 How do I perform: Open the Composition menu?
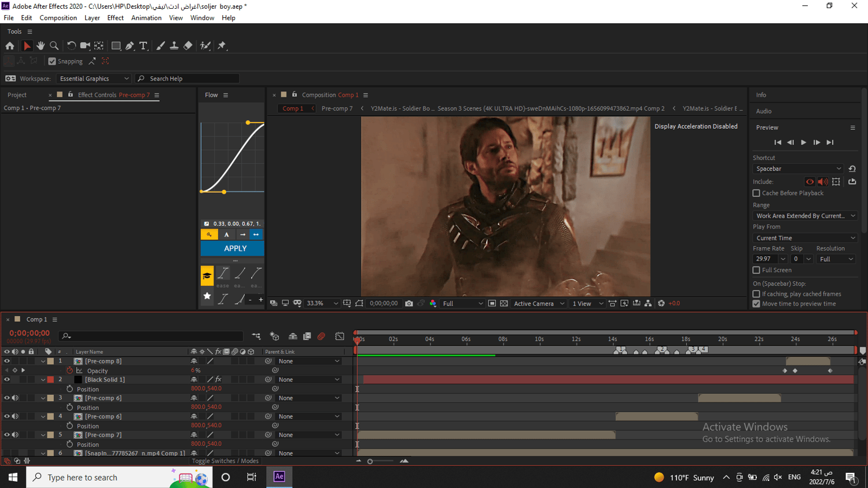[x=58, y=18]
